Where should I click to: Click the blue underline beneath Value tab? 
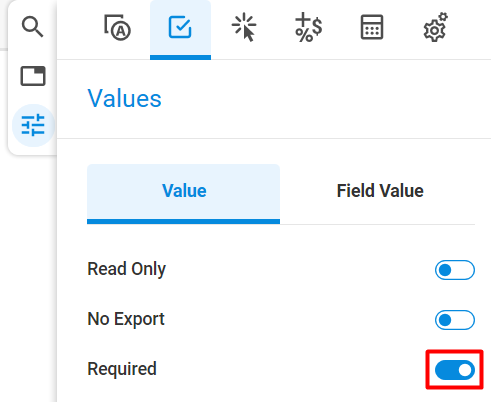pos(183,222)
